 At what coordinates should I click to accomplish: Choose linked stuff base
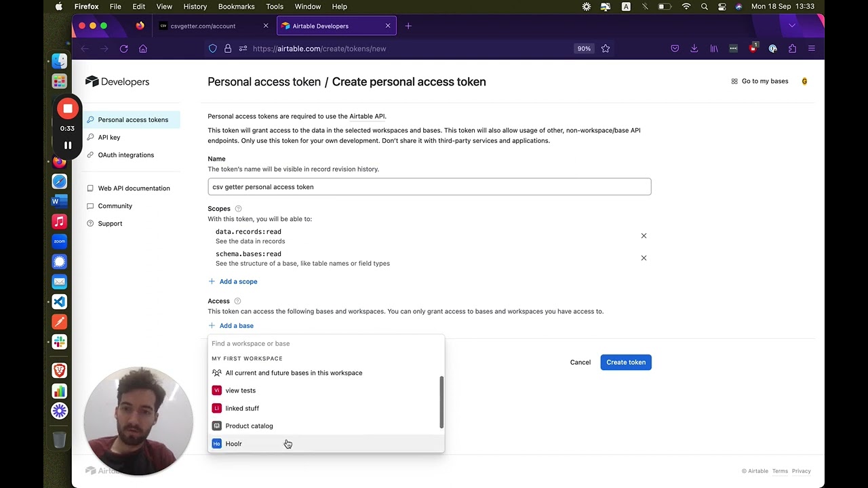click(x=325, y=408)
